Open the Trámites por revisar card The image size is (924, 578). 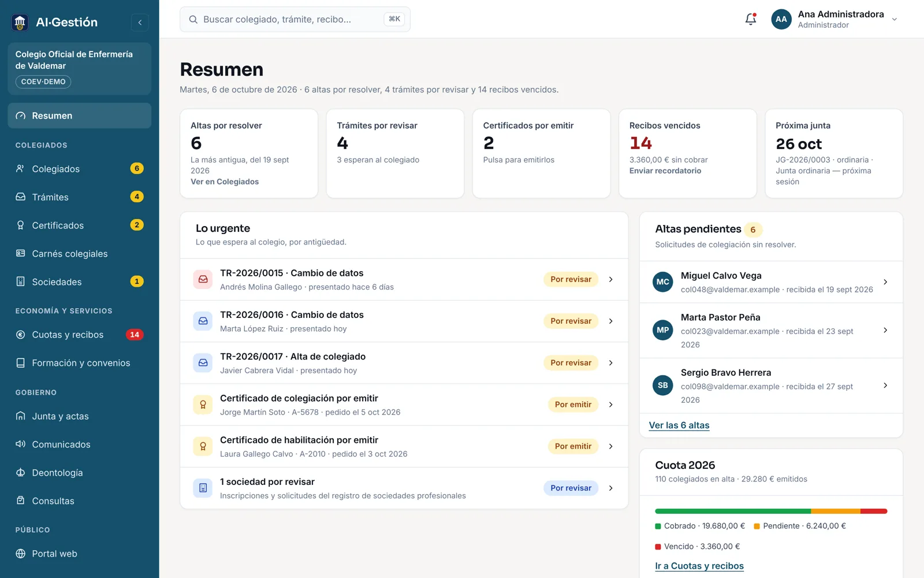click(x=395, y=154)
